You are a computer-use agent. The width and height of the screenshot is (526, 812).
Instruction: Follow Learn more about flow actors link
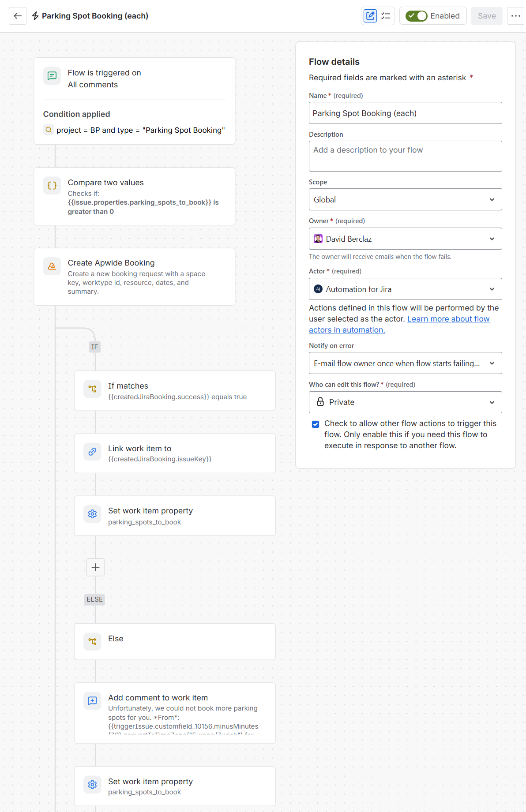(x=399, y=324)
